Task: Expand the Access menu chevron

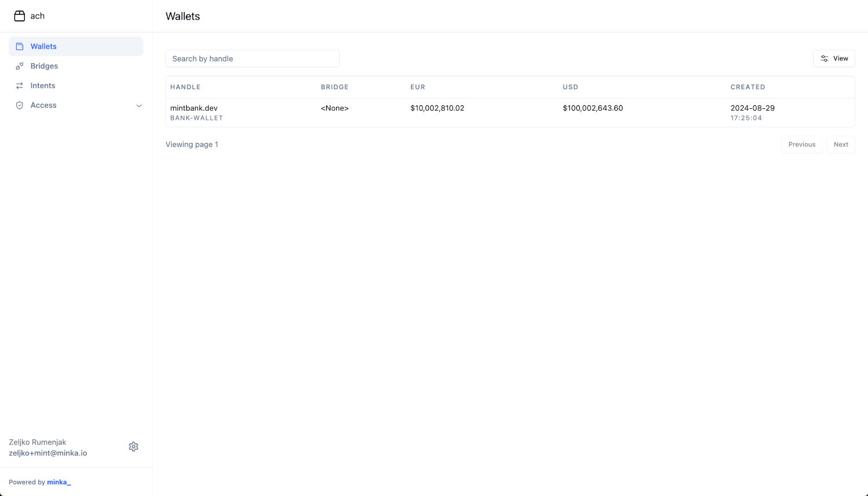Action: 139,105
